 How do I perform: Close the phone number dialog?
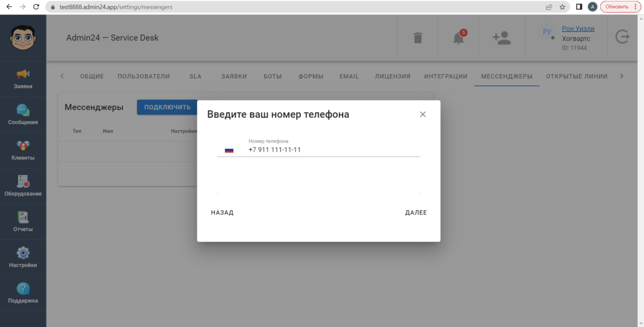point(423,114)
